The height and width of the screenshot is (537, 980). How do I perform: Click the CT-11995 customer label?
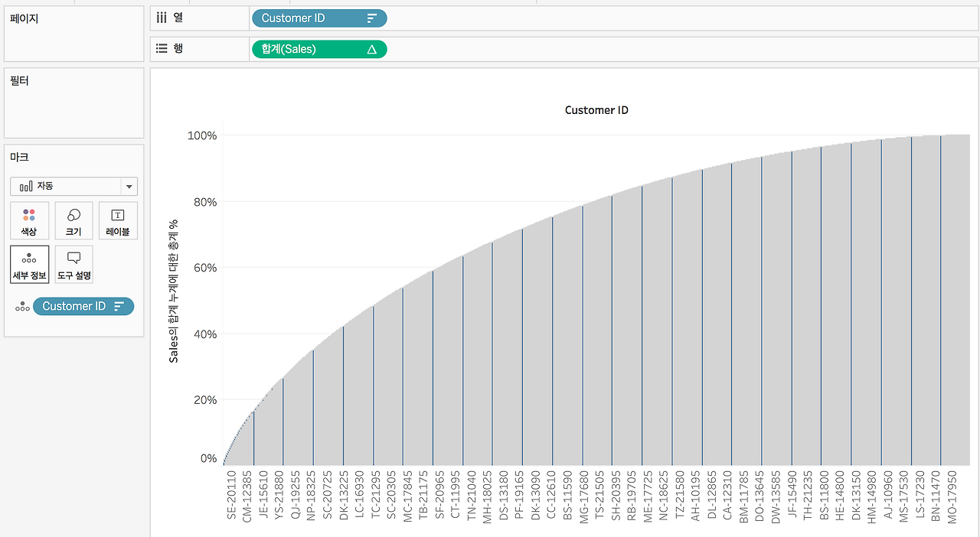(455, 496)
